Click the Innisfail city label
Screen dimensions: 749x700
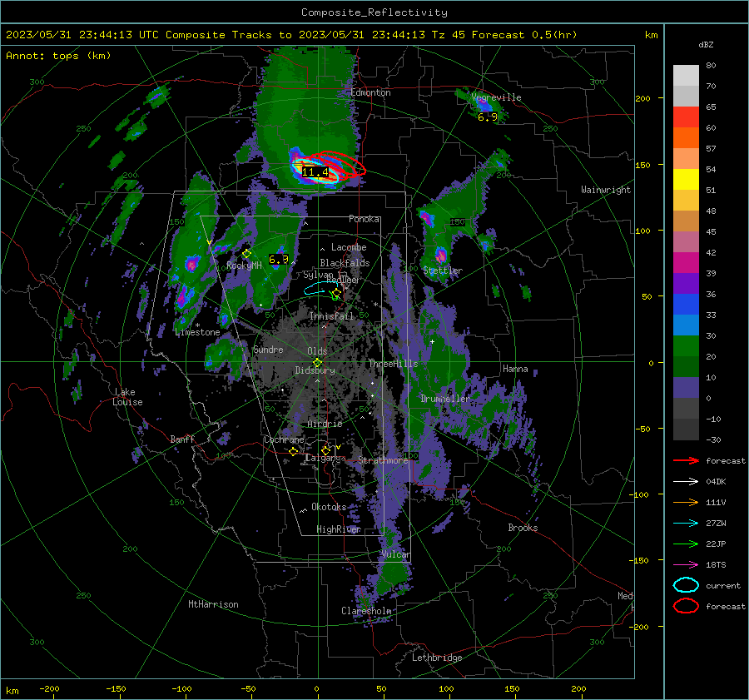(x=331, y=316)
